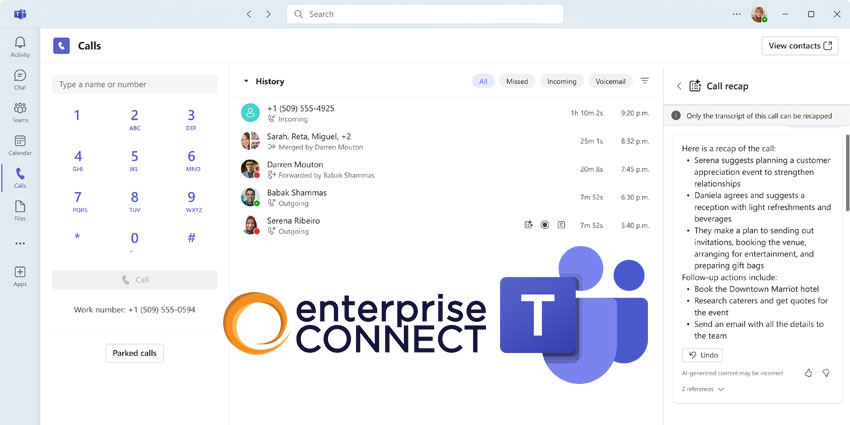This screenshot has height=425, width=850.
Task: Click the unknown caller avatar for +1 (509) 555-4925
Action: pos(250,113)
